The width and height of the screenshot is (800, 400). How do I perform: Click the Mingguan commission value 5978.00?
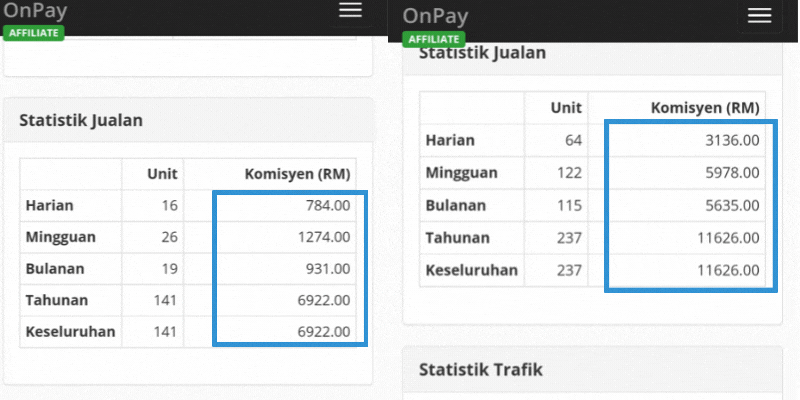pyautogui.click(x=732, y=172)
